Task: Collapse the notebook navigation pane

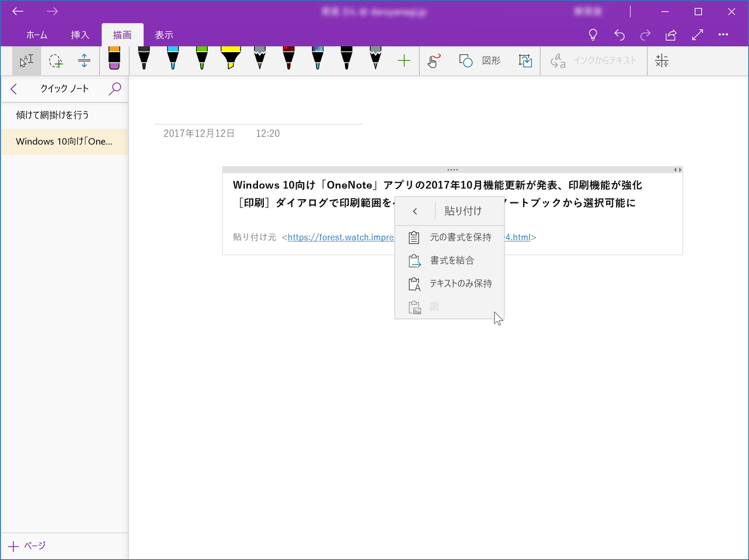Action: 13,89
